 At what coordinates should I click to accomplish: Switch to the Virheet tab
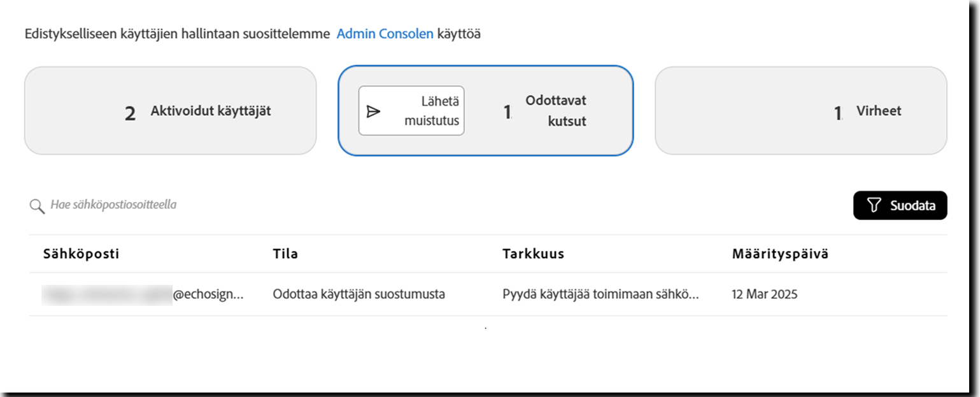(804, 110)
